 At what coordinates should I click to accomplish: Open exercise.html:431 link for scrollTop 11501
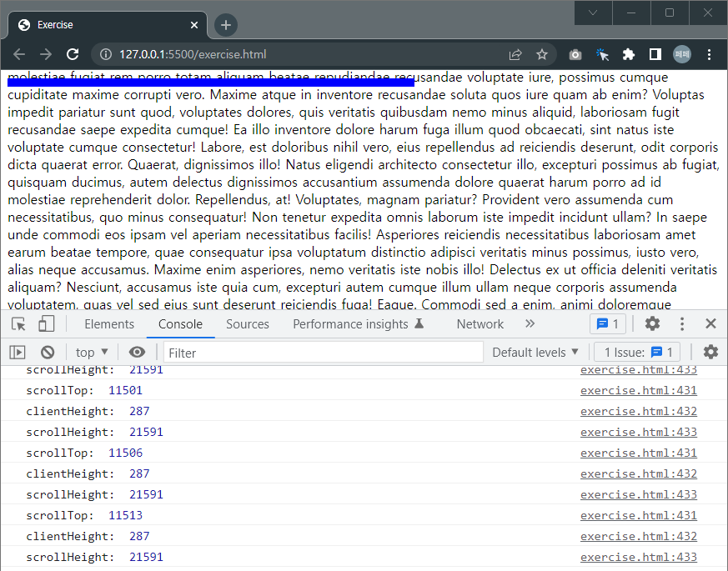[639, 390]
